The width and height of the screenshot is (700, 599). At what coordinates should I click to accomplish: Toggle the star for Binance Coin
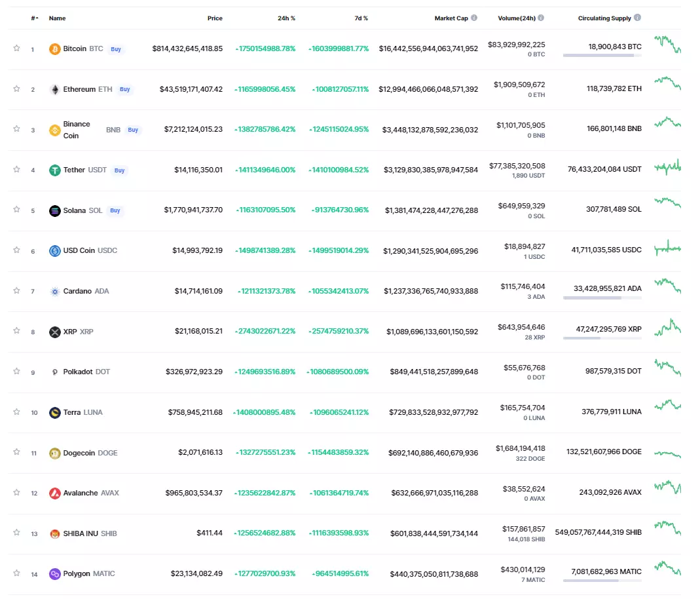pyautogui.click(x=16, y=129)
